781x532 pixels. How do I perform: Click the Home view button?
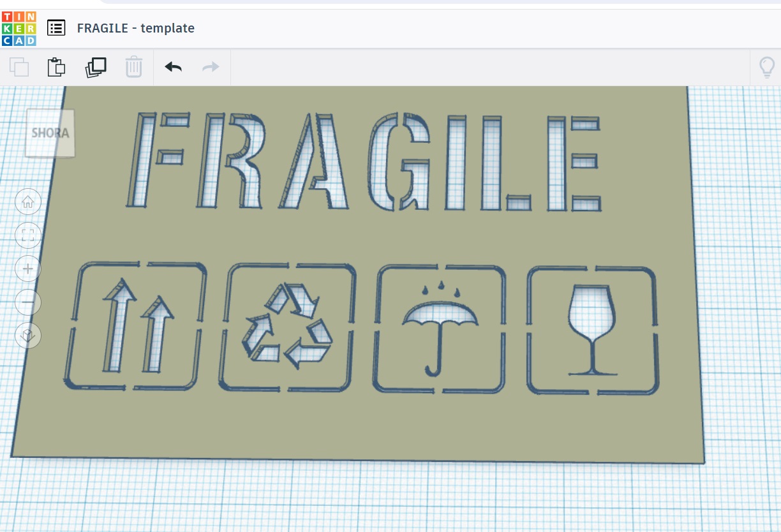[x=28, y=203]
